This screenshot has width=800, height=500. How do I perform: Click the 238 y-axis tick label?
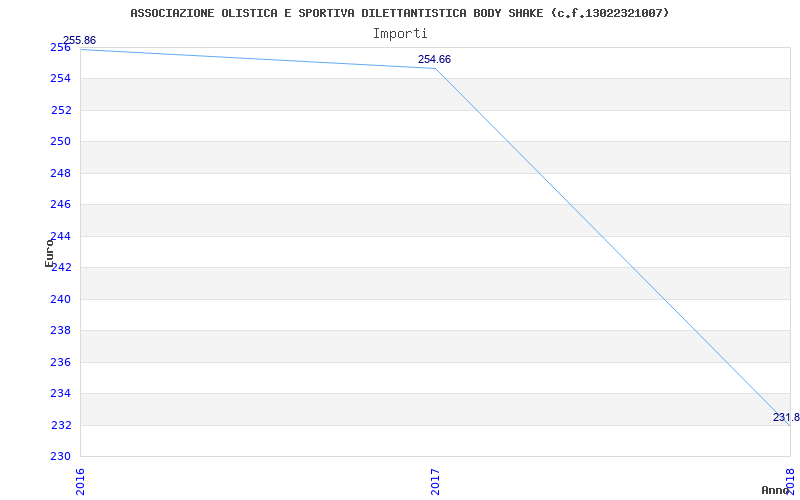pos(60,331)
